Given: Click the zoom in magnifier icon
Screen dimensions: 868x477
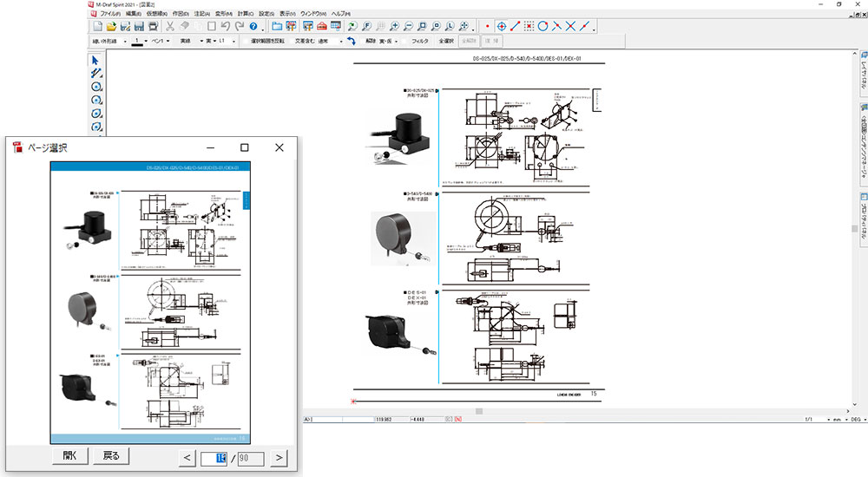Looking at the screenshot, I should point(393,27).
